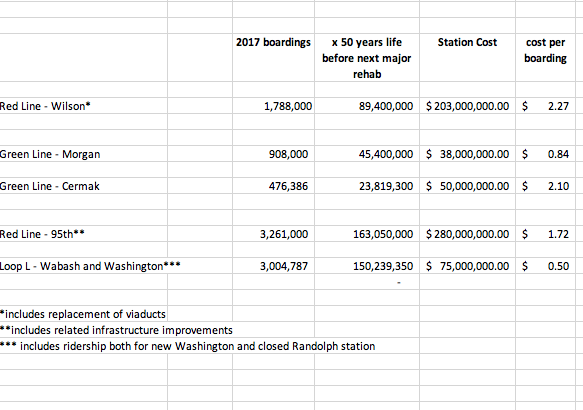Select cell with value 3,261,000
The height and width of the screenshot is (410, 583).
tap(273, 234)
